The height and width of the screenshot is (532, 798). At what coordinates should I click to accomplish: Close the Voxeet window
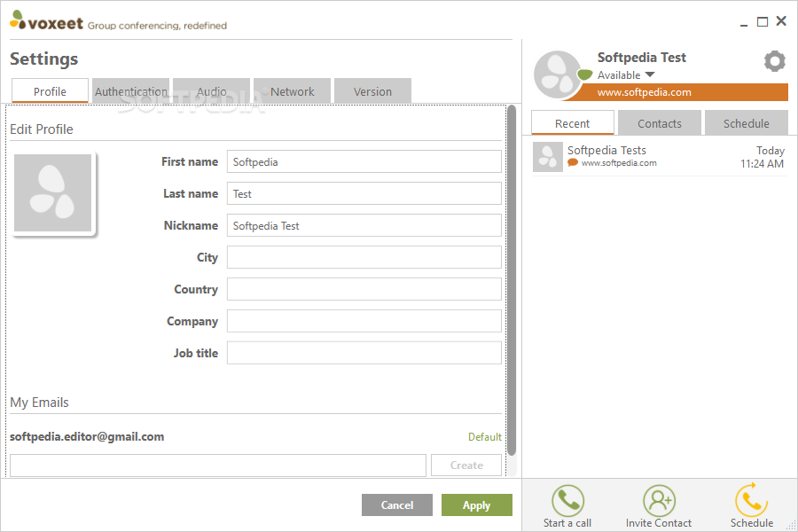click(x=781, y=21)
